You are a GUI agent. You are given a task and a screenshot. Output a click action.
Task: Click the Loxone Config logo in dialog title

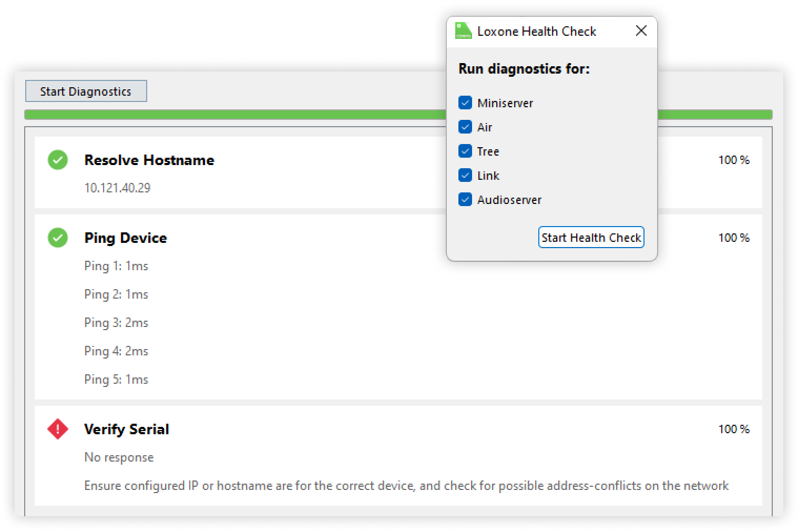click(x=463, y=31)
